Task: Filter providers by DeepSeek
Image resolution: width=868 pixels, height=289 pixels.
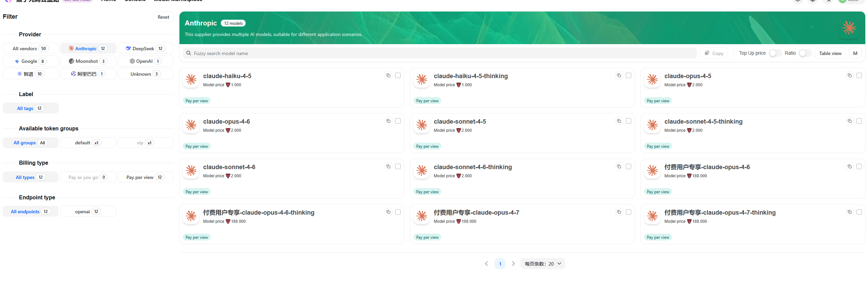Action: point(146,49)
